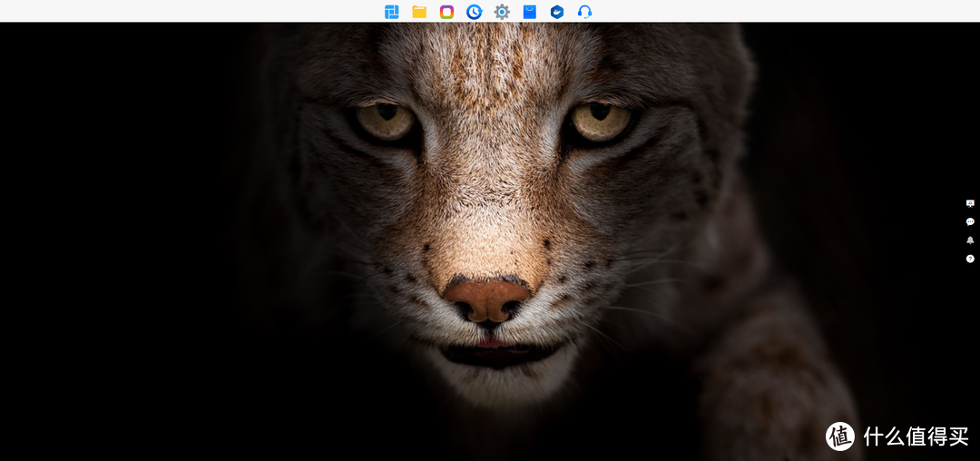Click the lynx's pink nose on wallpaper
The image size is (980, 461).
[487, 299]
